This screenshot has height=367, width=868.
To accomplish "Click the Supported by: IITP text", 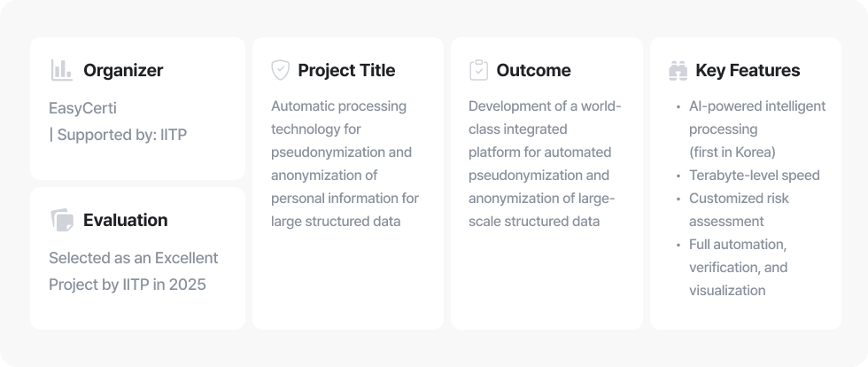I will 118,135.
